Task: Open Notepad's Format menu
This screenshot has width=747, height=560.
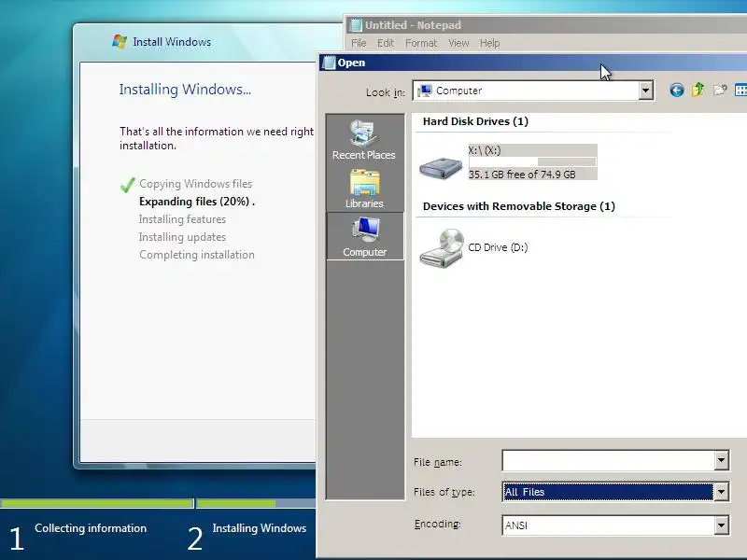Action: pos(421,43)
